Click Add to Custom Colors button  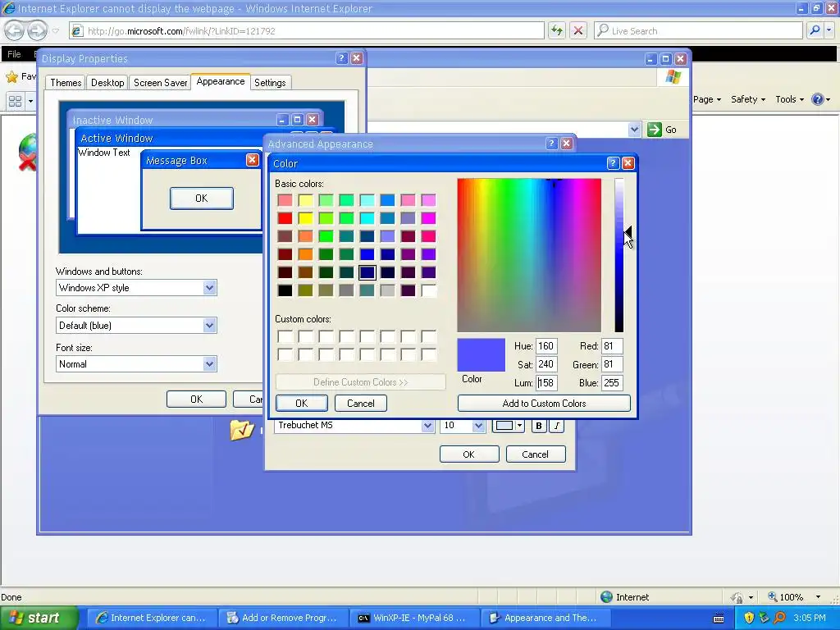(x=544, y=404)
